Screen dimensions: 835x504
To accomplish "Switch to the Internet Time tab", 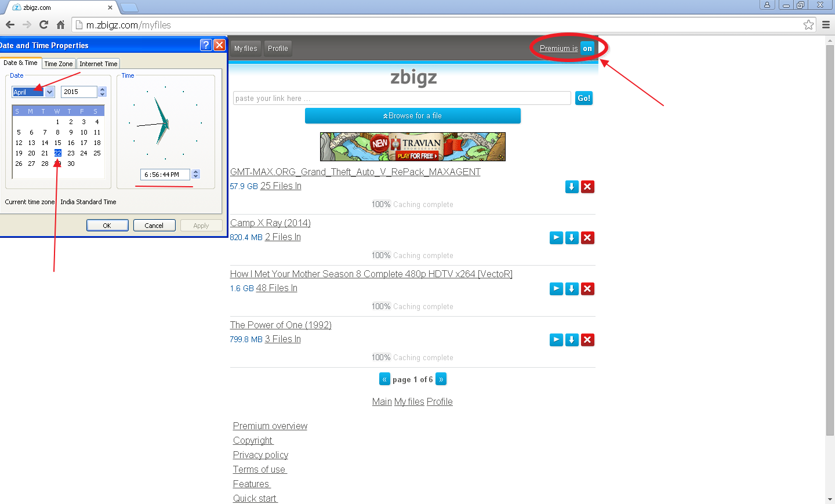I will tap(99, 64).
